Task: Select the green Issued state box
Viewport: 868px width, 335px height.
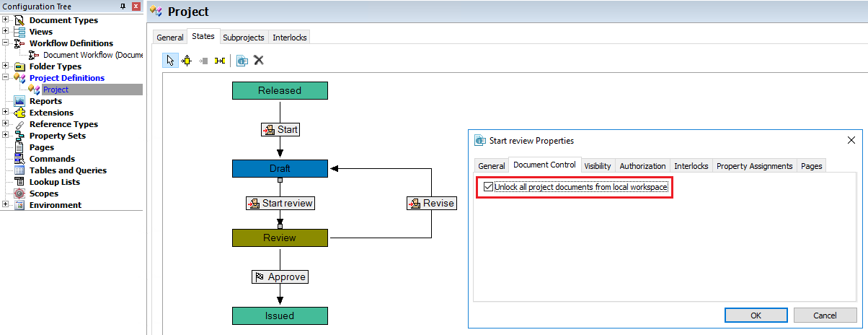Action: coord(280,316)
